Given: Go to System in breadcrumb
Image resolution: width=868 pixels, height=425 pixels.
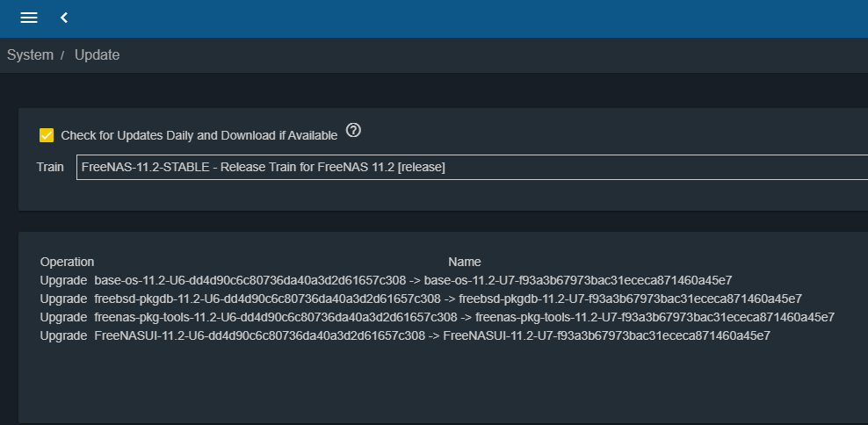Looking at the screenshot, I should coord(31,55).
